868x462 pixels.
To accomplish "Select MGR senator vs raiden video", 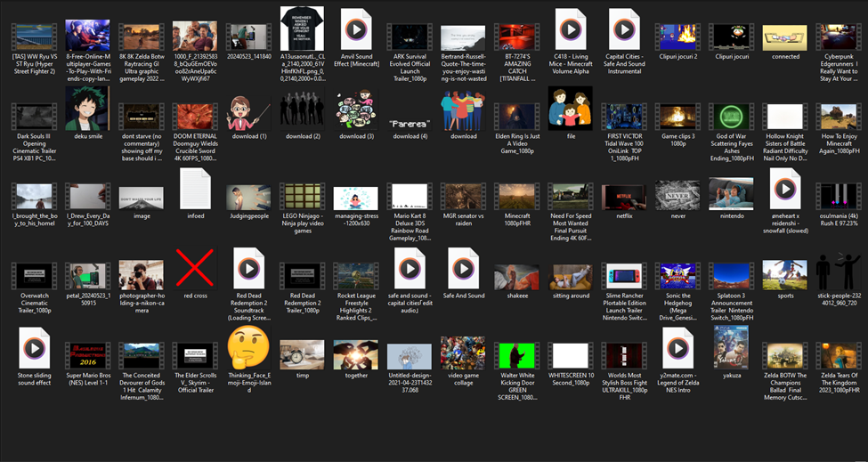I will pos(463,197).
